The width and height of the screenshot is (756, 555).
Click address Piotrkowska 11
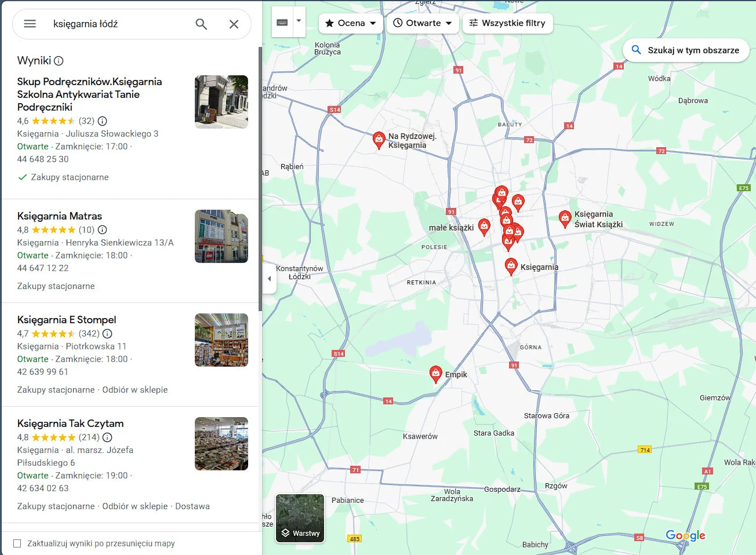[x=96, y=346]
